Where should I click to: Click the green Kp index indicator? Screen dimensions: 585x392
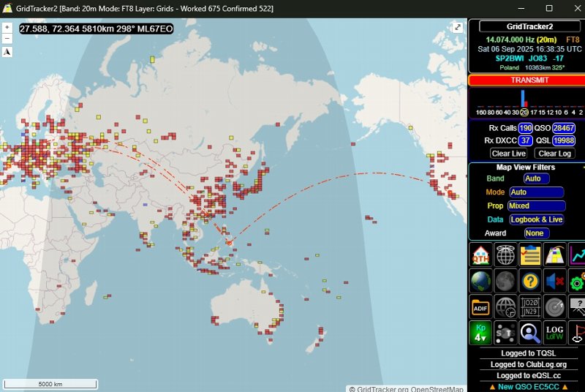481,333
